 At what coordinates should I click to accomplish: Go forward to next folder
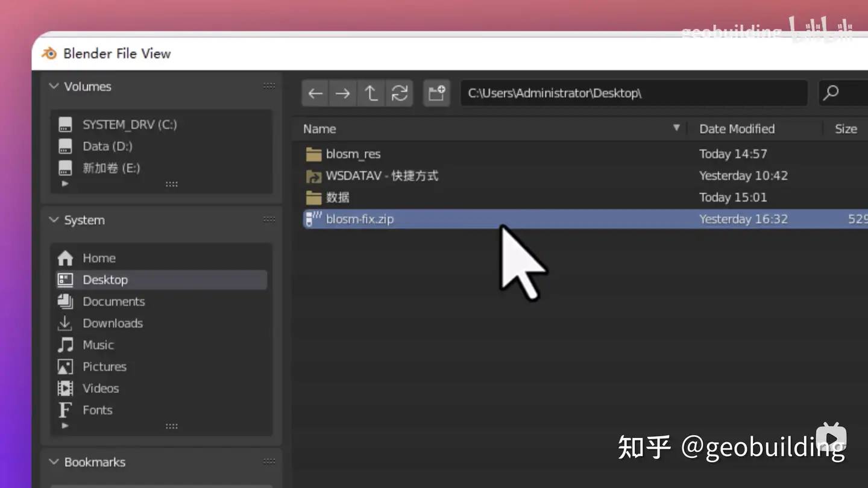(x=342, y=93)
